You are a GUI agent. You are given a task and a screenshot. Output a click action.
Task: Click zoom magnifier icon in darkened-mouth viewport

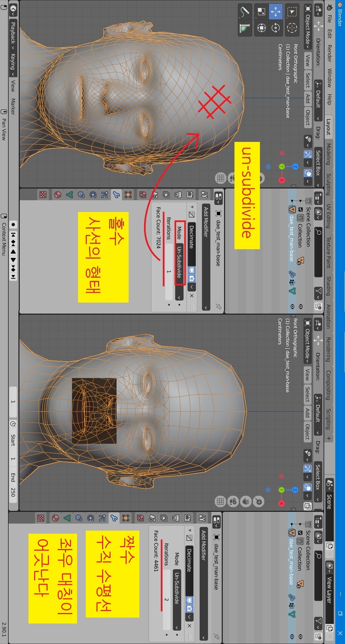tap(259, 501)
